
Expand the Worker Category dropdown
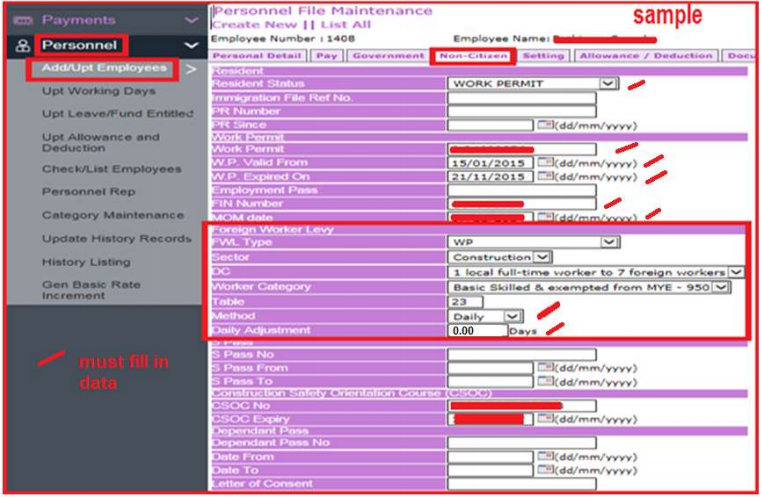tap(720, 287)
